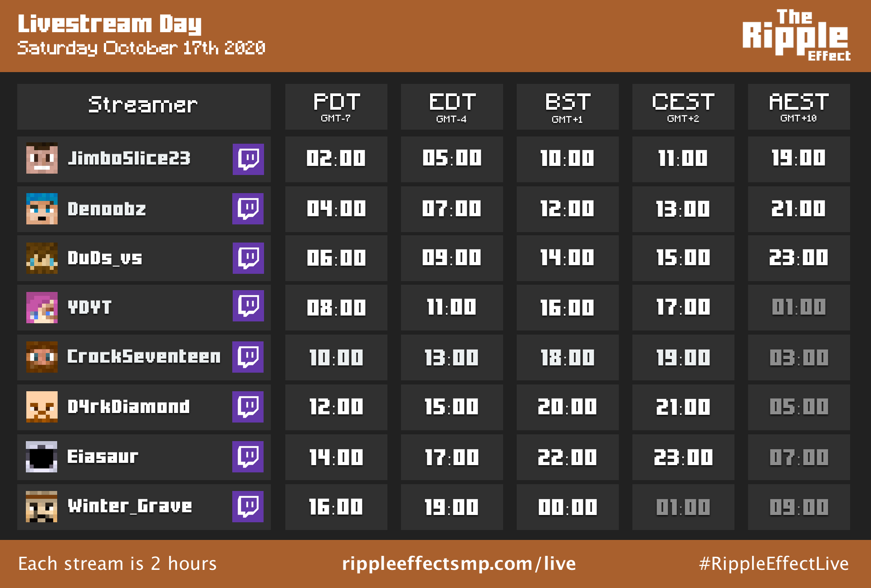
Task: Select the Twitch icon beside DuDs_vs
Action: point(248,258)
